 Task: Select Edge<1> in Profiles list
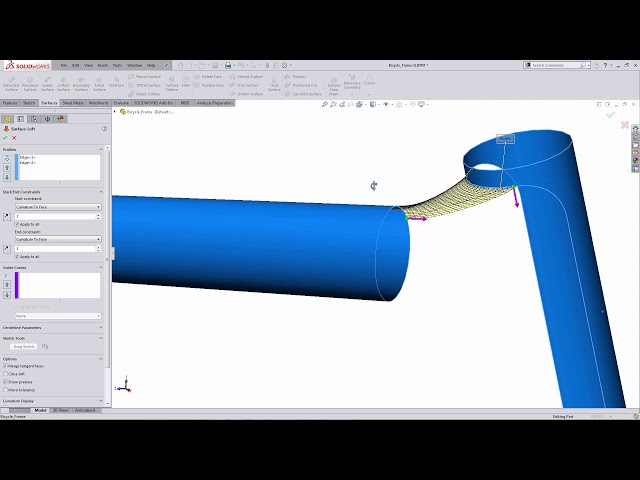click(x=27, y=158)
